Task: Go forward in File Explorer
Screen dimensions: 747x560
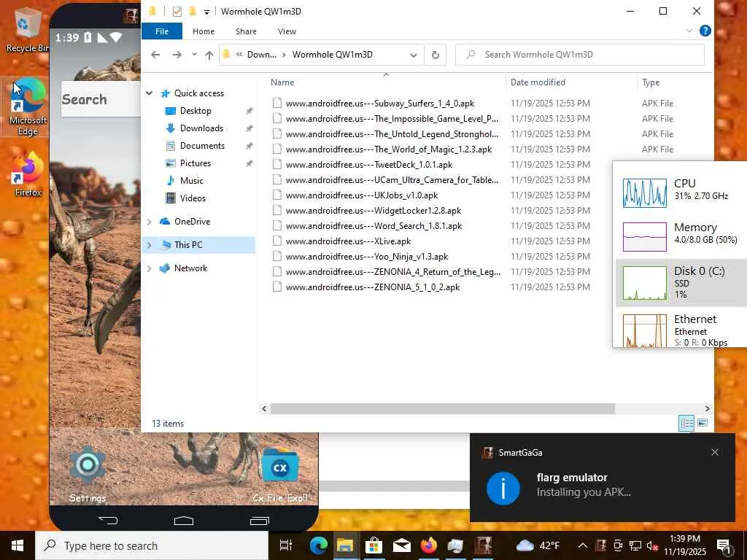Action: pyautogui.click(x=177, y=55)
